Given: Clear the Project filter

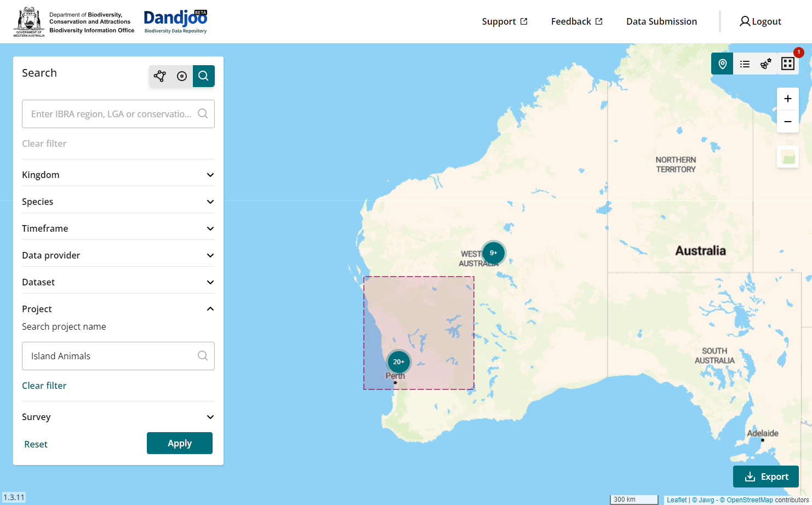Looking at the screenshot, I should click(x=44, y=386).
